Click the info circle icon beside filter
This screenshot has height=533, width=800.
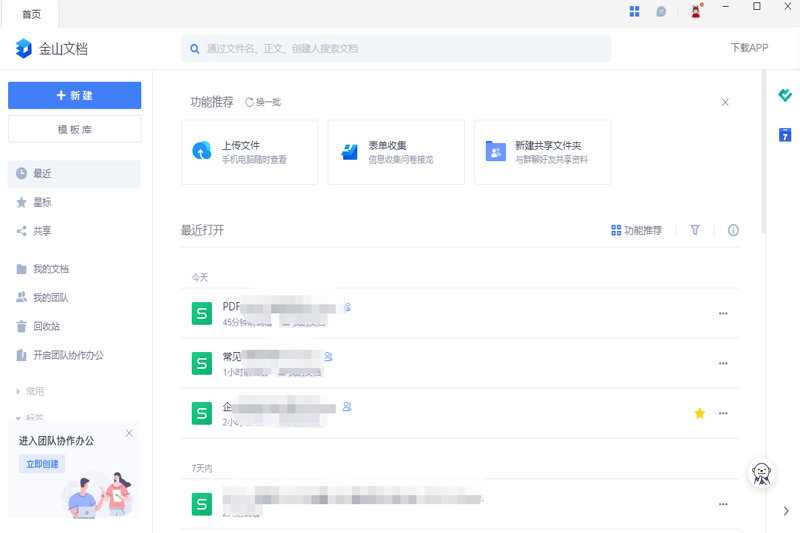(x=733, y=230)
